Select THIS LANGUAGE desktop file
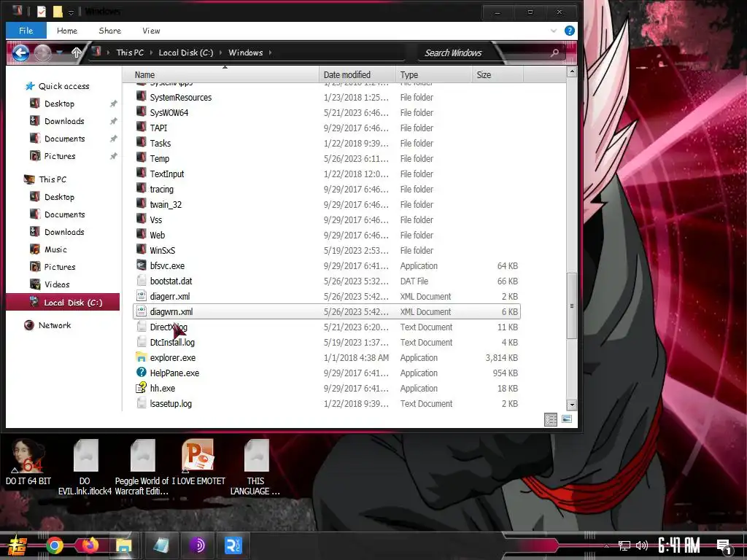This screenshot has height=560, width=747. pos(256,467)
